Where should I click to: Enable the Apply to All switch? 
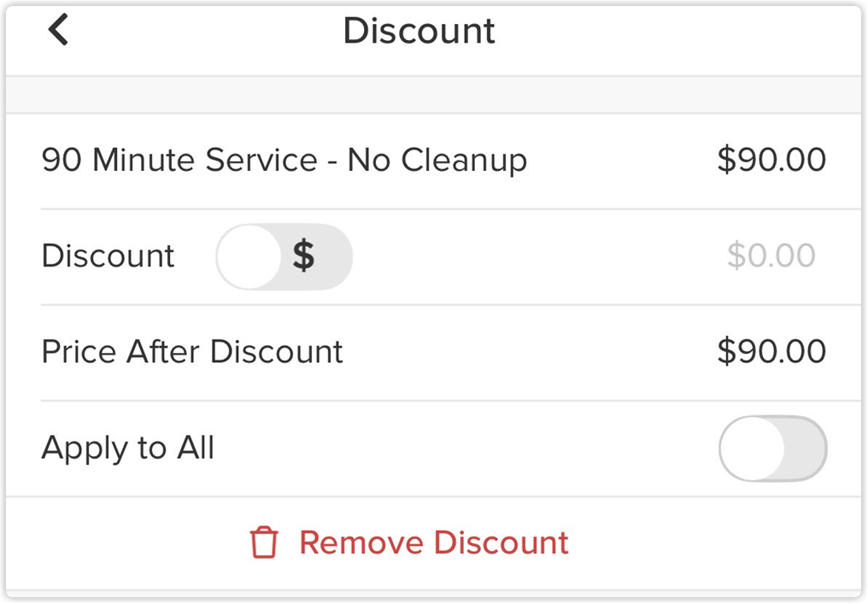[773, 449]
